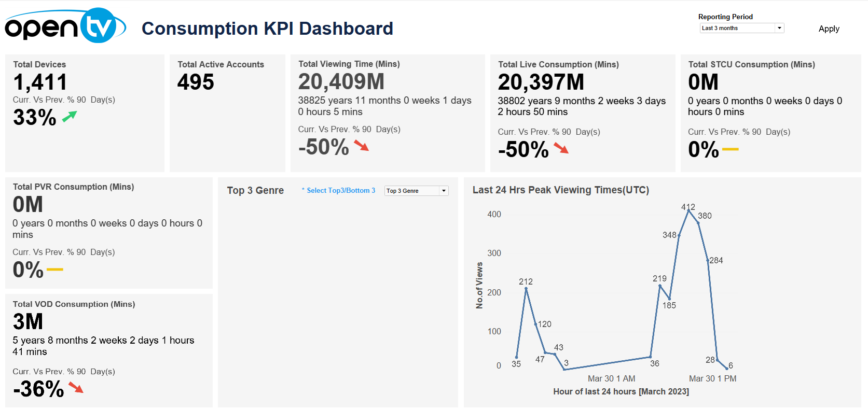Screen dimensions: 868x410
Task: Click red down arrow in VOD Consumption card
Action: click(x=76, y=388)
